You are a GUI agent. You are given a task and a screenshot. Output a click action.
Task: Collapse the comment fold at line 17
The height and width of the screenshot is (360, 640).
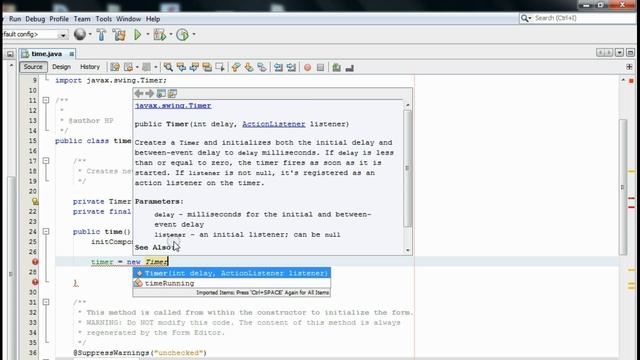click(46, 161)
